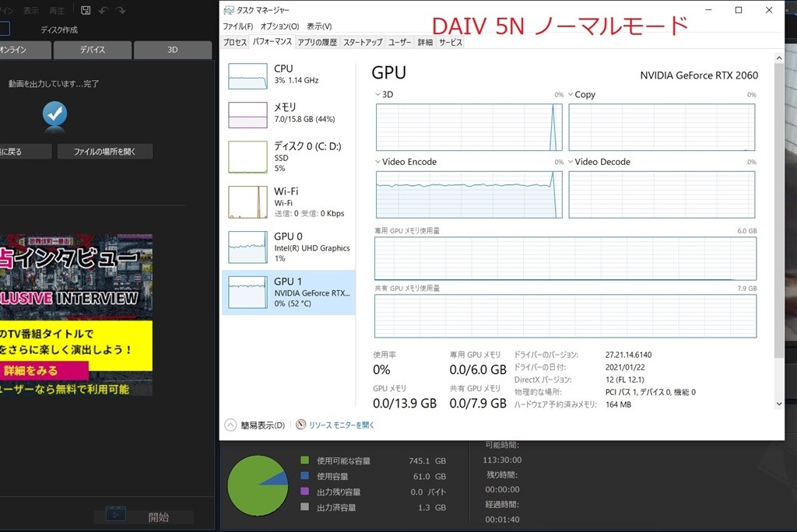This screenshot has width=797, height=532.
Task: Select the CPU performance entry
Action: point(289,75)
